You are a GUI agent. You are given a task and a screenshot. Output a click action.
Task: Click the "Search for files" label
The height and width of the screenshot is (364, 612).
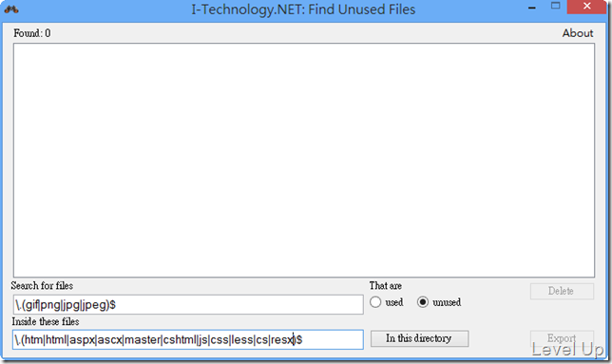tap(42, 286)
